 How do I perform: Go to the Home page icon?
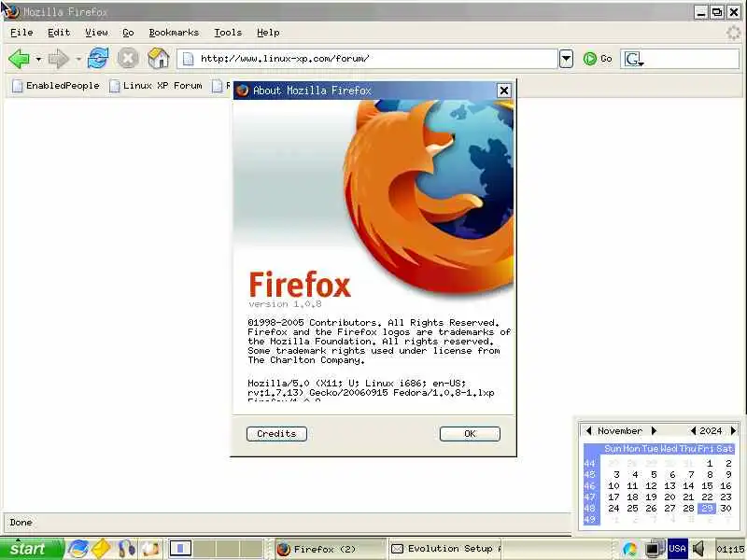158,59
